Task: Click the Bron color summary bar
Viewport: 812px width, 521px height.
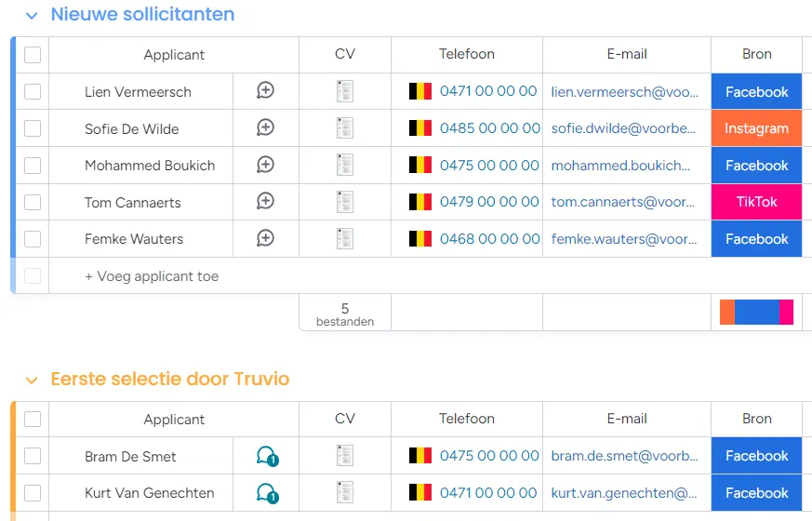Action: pyautogui.click(x=756, y=313)
